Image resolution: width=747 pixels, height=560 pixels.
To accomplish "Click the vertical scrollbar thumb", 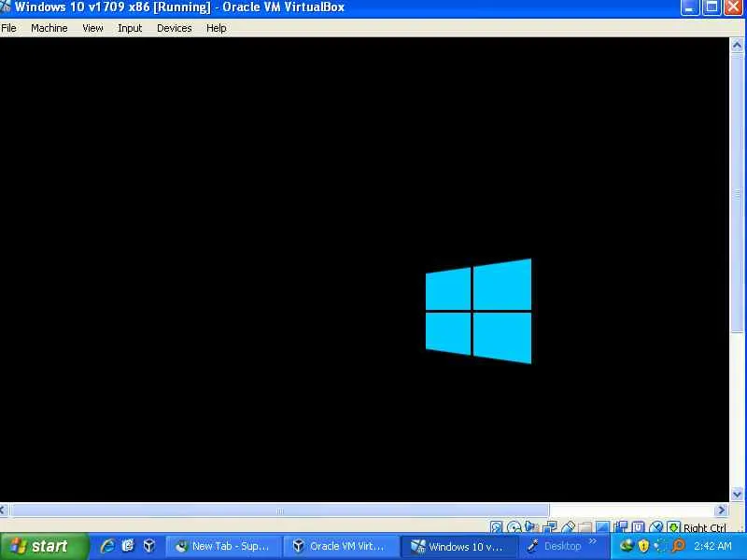I will pyautogui.click(x=737, y=193).
